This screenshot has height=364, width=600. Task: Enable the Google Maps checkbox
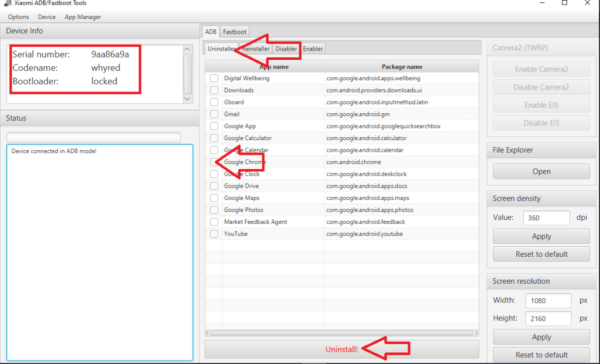(214, 198)
